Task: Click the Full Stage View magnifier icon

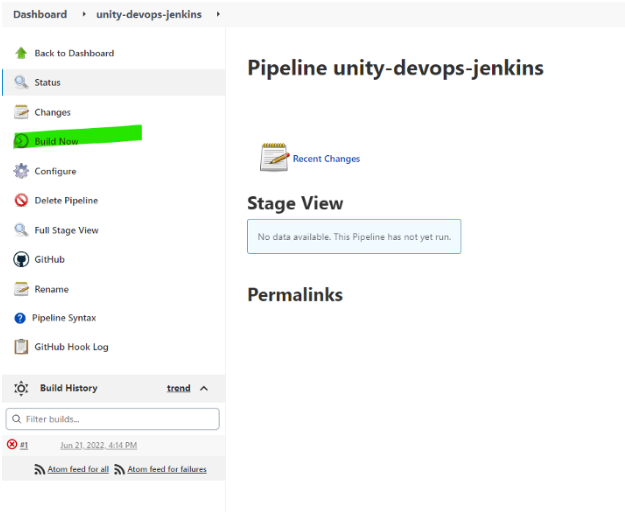Action: [21, 230]
